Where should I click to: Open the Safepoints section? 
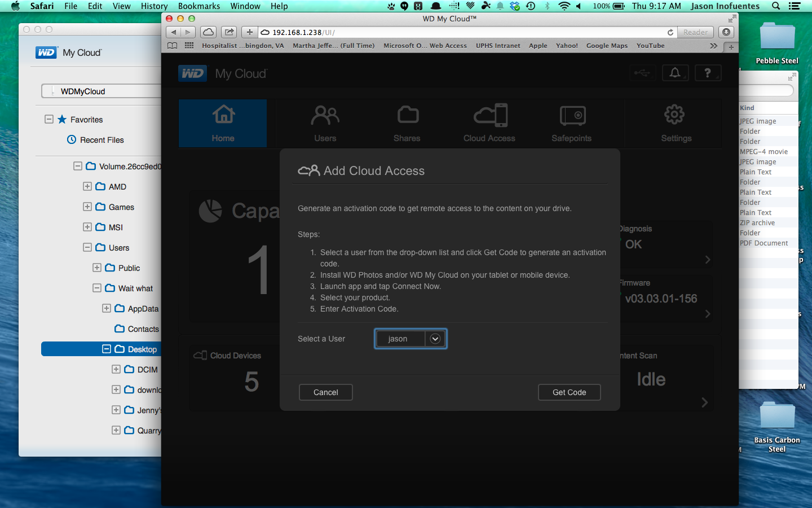click(x=571, y=123)
